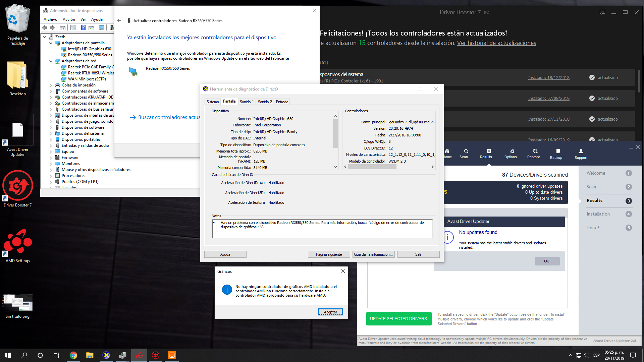Viewport: 644px width, 362px height.
Task: Open File Explorer from the taskbar
Action: tap(90, 355)
